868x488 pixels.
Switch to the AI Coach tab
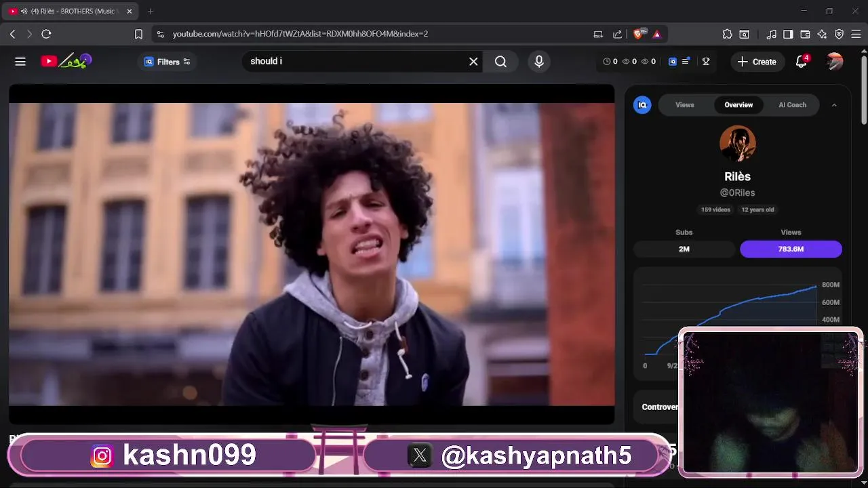tap(792, 105)
